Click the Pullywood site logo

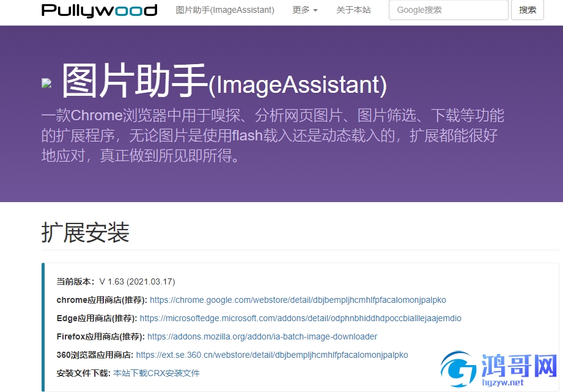(100, 10)
